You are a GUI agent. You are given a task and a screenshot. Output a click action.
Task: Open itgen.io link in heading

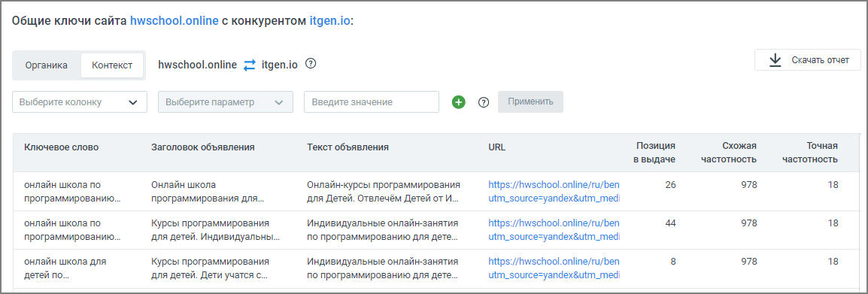330,21
